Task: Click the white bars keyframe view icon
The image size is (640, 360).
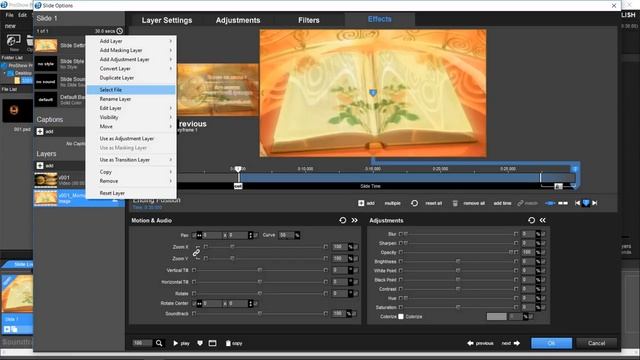Action: click(x=563, y=203)
